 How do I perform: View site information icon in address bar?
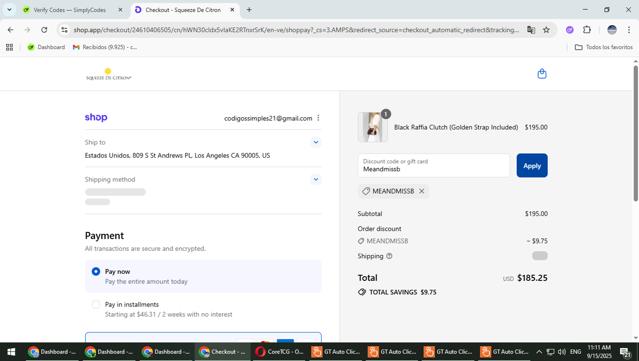point(64,30)
